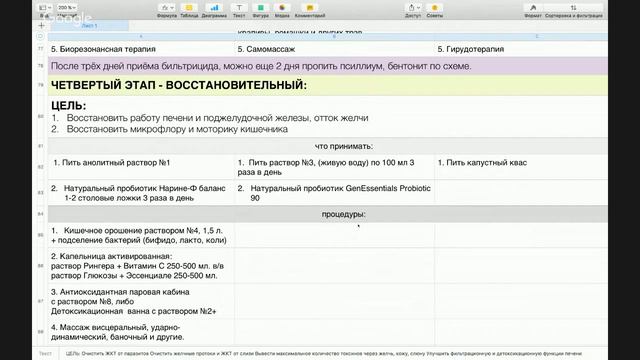Select column header A
Viewport: 640px width, 360px height.
coord(141,36)
